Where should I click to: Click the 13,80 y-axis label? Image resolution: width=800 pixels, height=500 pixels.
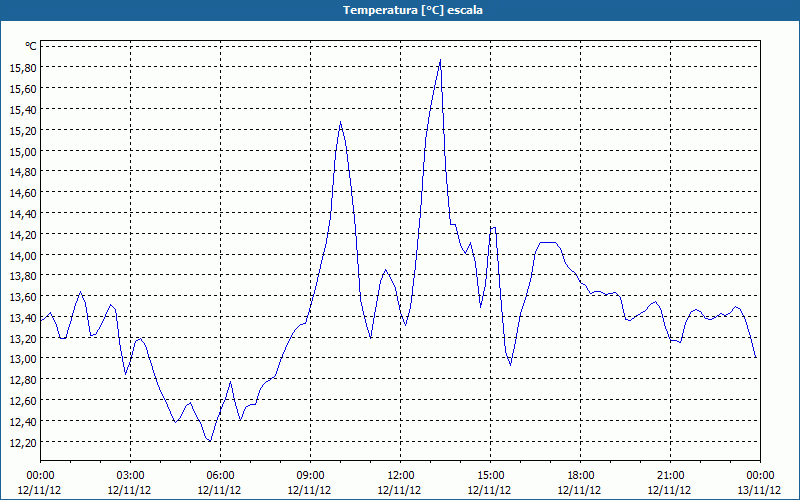click(x=23, y=276)
